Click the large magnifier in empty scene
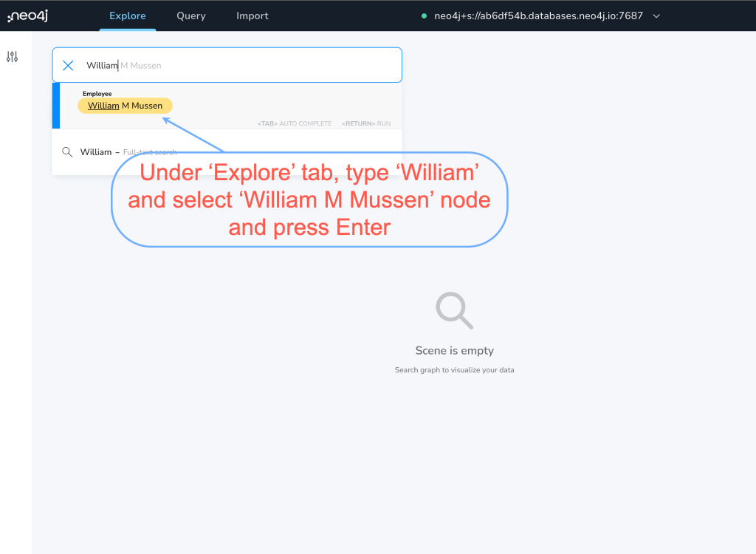The width and height of the screenshot is (756, 554). (x=454, y=310)
